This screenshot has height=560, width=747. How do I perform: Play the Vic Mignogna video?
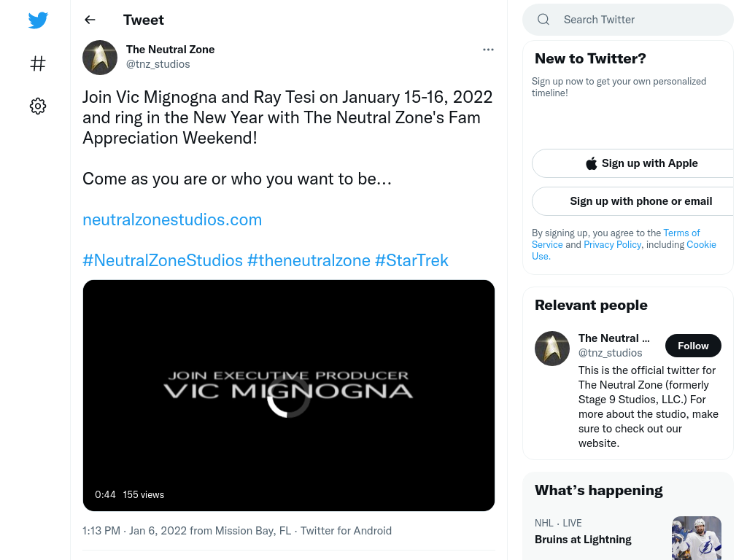tap(289, 396)
